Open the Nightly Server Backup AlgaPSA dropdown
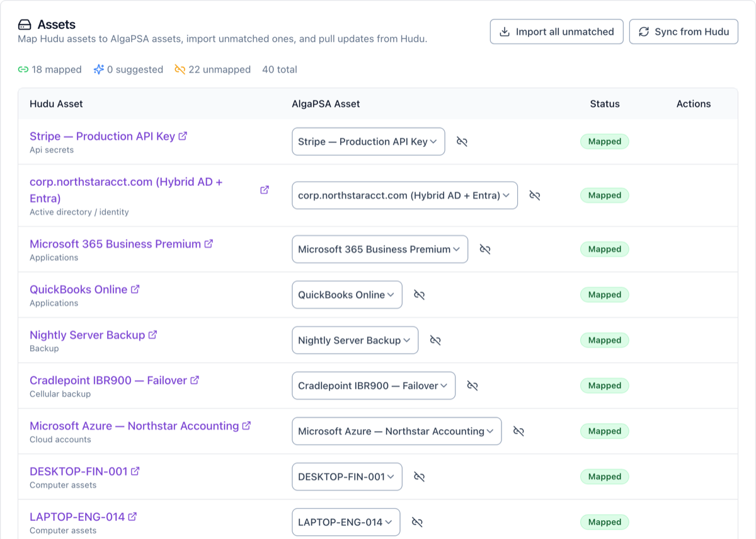Viewport: 756px width, 539px height. (355, 340)
